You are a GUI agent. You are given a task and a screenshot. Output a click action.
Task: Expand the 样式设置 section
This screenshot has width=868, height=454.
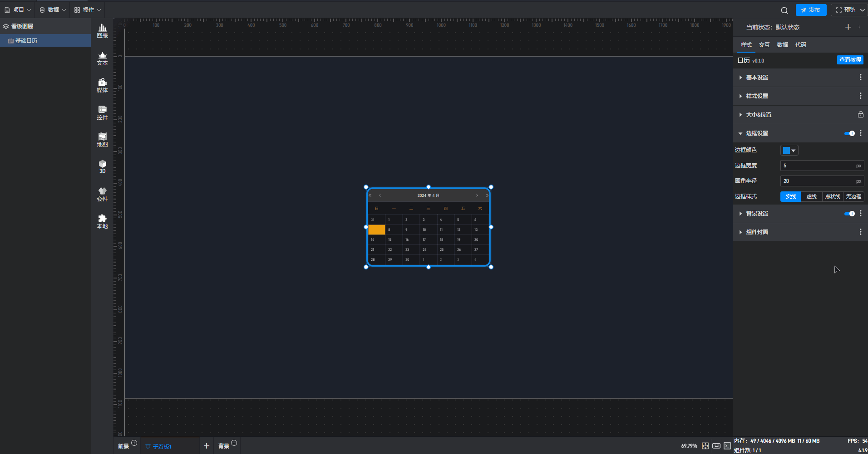click(x=757, y=96)
